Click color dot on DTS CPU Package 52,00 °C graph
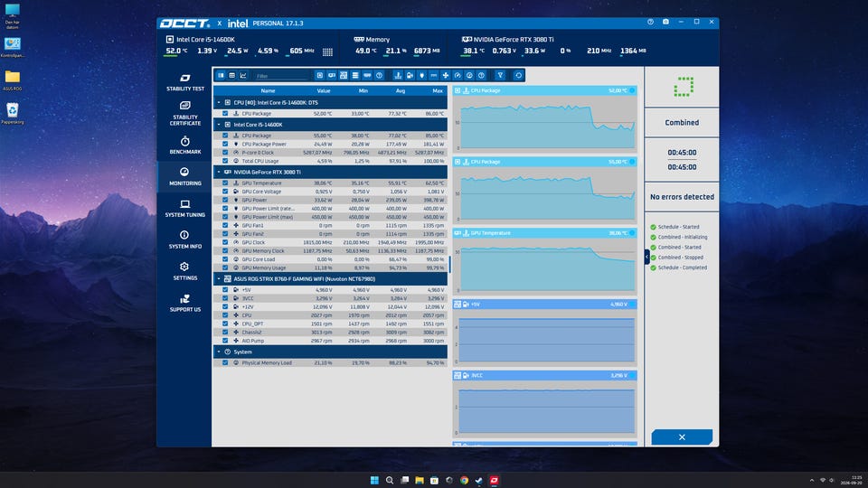 (632, 90)
